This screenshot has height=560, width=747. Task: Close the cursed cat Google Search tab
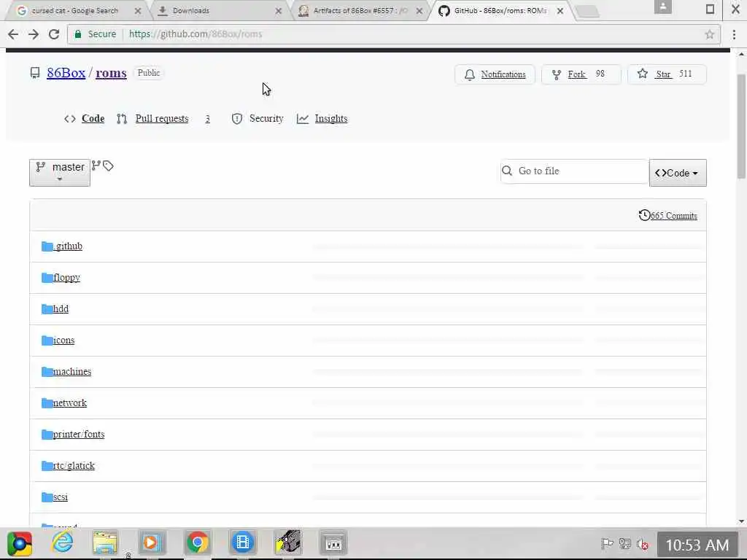(138, 11)
